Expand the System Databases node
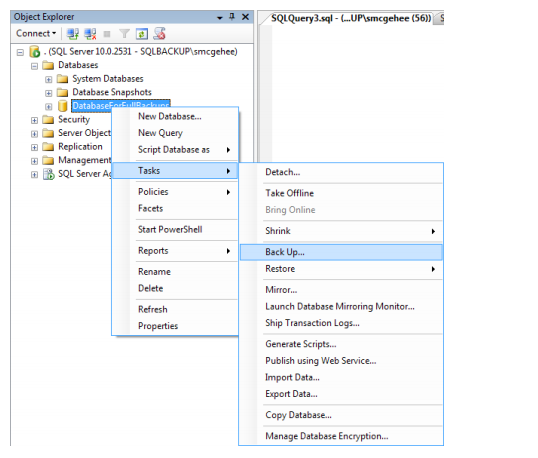This screenshot has height=458, width=538. 48,80
